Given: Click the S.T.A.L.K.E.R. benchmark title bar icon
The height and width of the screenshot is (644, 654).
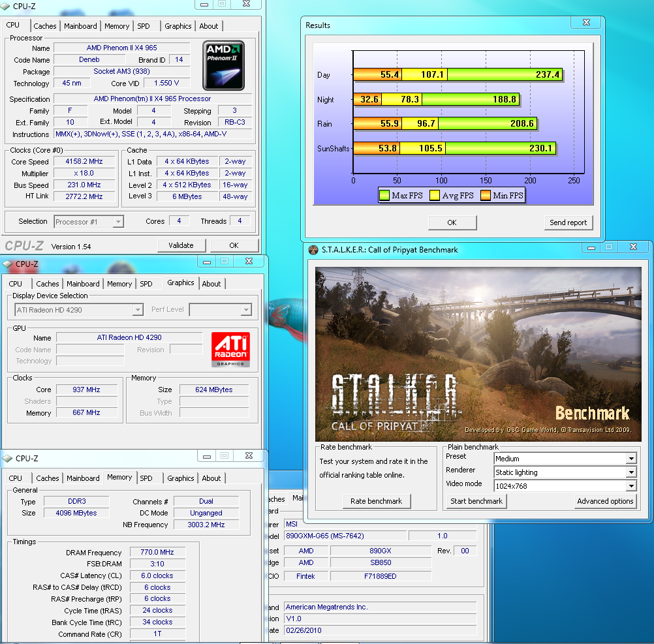Looking at the screenshot, I should point(312,249).
